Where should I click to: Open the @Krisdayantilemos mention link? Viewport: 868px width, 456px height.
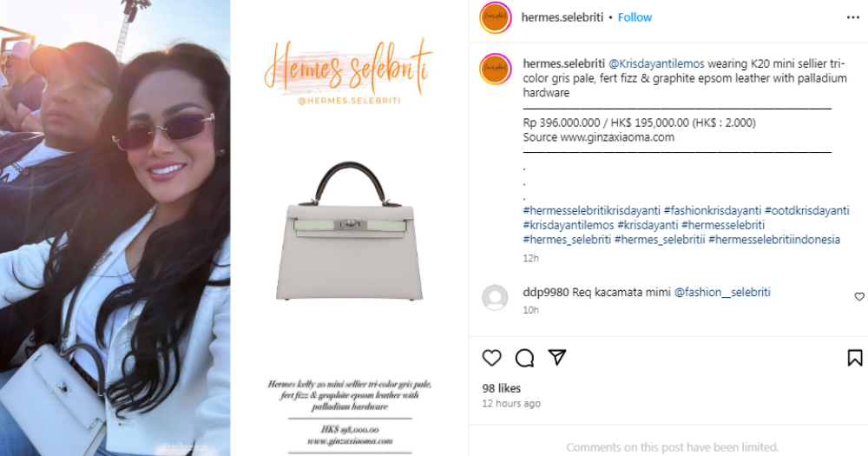tap(656, 63)
